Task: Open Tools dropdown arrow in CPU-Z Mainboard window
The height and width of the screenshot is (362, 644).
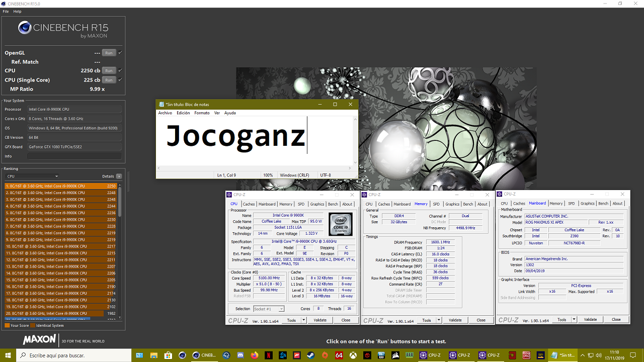Action: (574, 320)
